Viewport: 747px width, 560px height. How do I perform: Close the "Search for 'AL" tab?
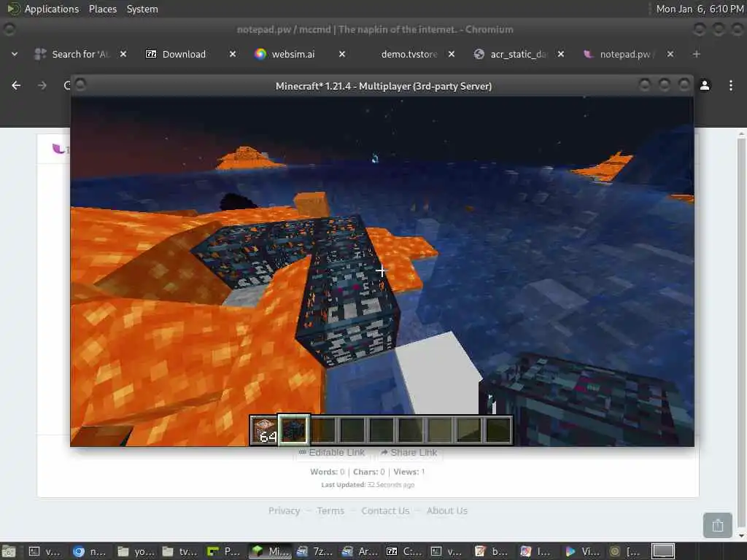click(x=123, y=54)
